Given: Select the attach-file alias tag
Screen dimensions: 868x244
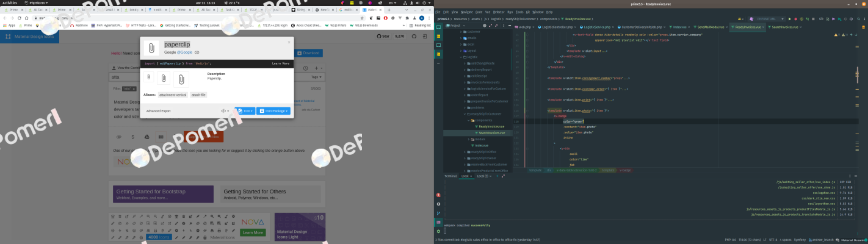Looking at the screenshot, I should click(199, 95).
